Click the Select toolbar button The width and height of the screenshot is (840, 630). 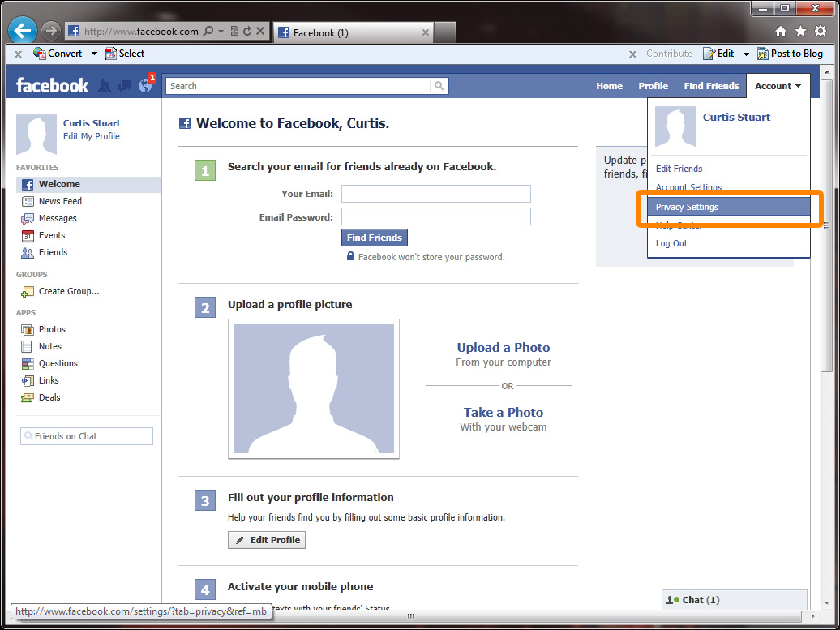pyautogui.click(x=124, y=53)
